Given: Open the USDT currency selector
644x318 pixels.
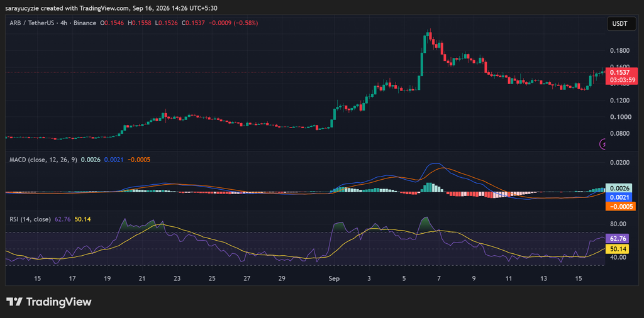Looking at the screenshot, I should pyautogui.click(x=620, y=24).
